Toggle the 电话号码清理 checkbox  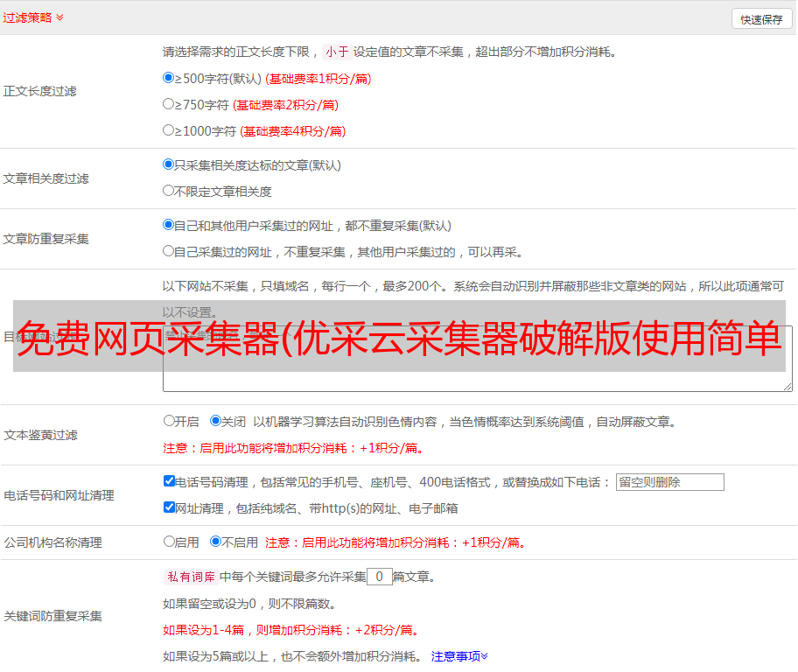click(169, 481)
